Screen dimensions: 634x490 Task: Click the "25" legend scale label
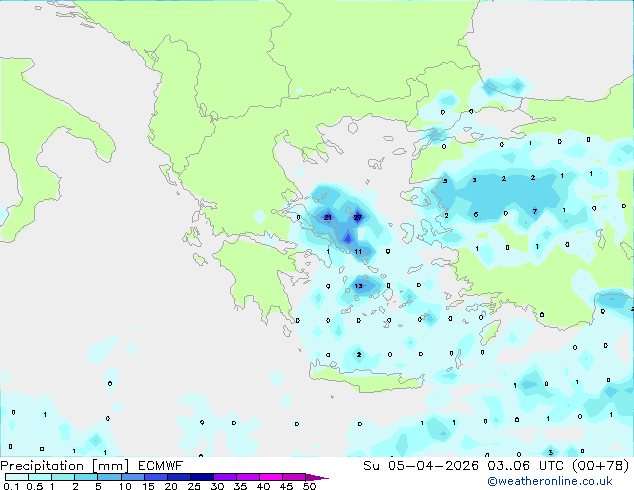[x=194, y=486]
